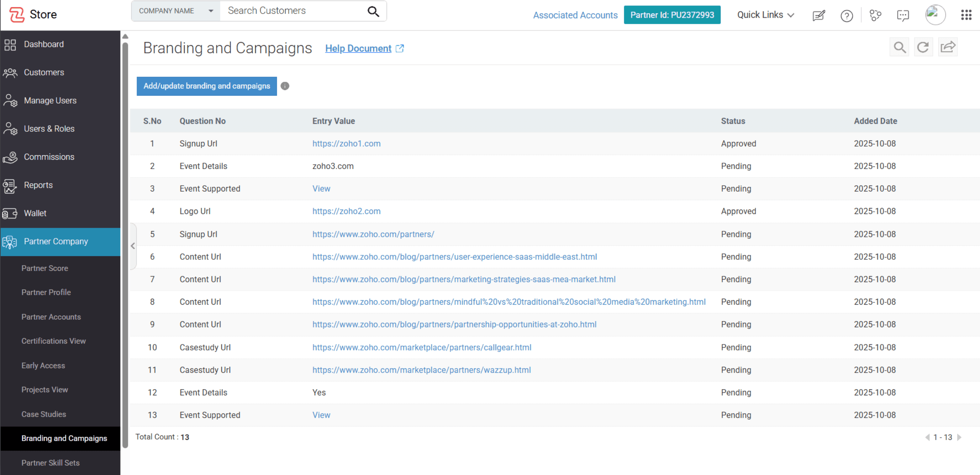The image size is (980, 475).
Task: Open the help question mark icon
Action: coord(846,16)
